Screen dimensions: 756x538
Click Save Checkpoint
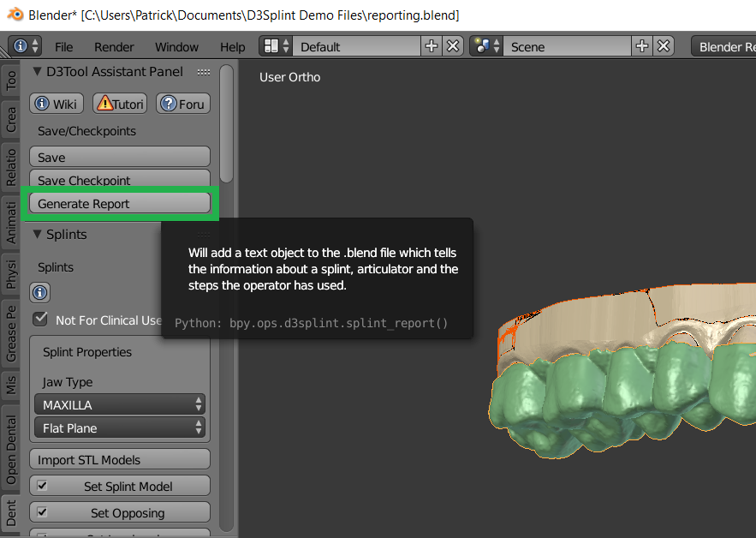(120, 178)
